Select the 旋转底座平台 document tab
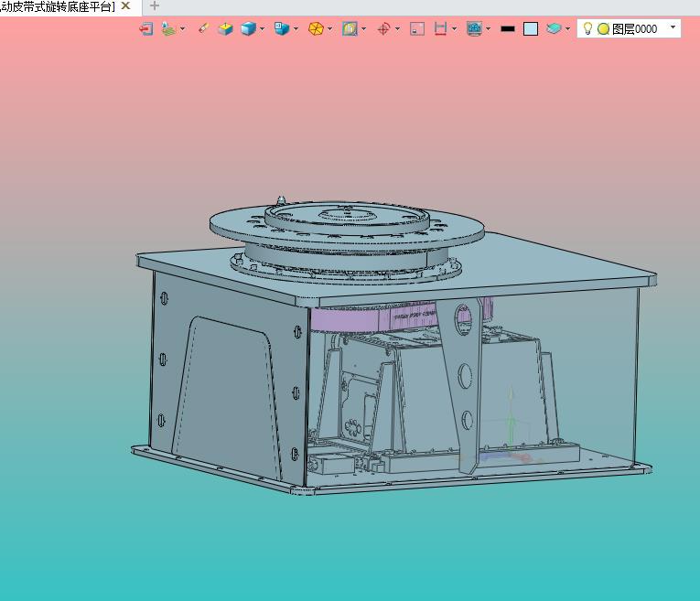700x601 pixels. point(58,6)
